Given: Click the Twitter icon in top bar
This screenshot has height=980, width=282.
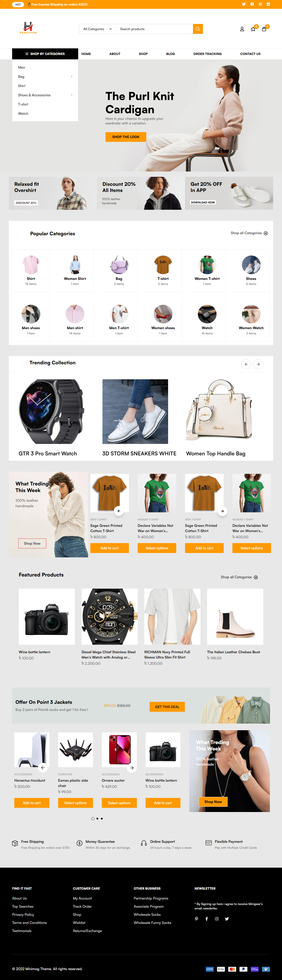Looking at the screenshot, I should point(243,4).
